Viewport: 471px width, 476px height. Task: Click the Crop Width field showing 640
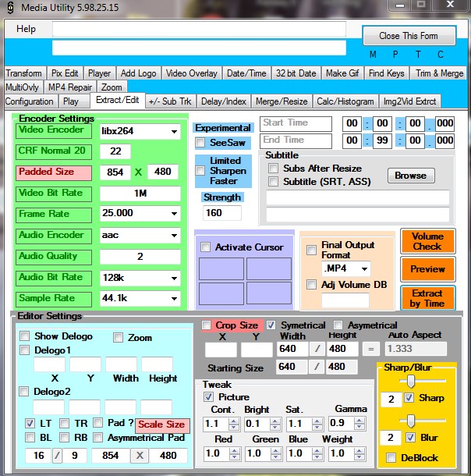tap(292, 349)
